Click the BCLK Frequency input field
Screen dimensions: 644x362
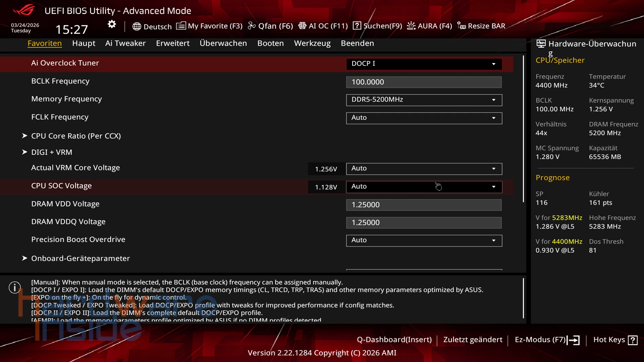(424, 82)
